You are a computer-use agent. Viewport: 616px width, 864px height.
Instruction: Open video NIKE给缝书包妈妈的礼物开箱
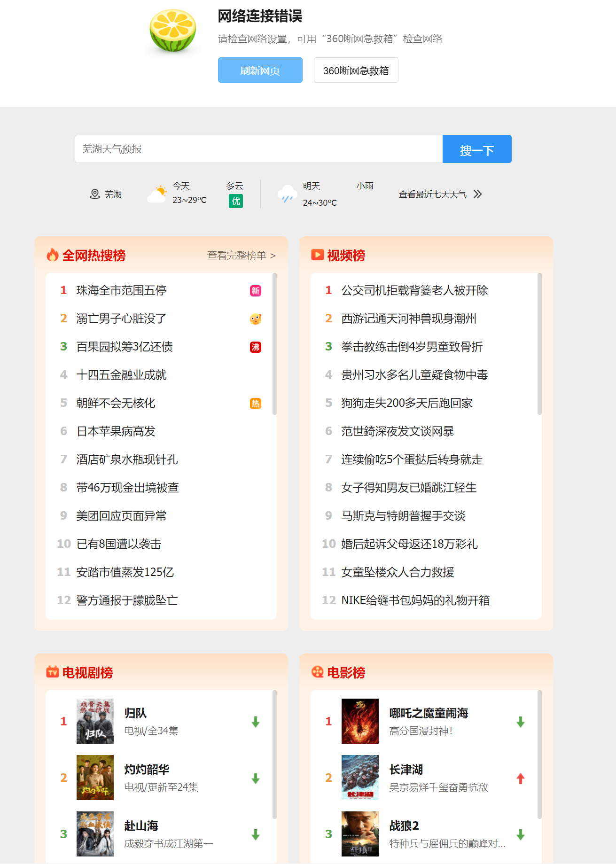click(x=416, y=600)
